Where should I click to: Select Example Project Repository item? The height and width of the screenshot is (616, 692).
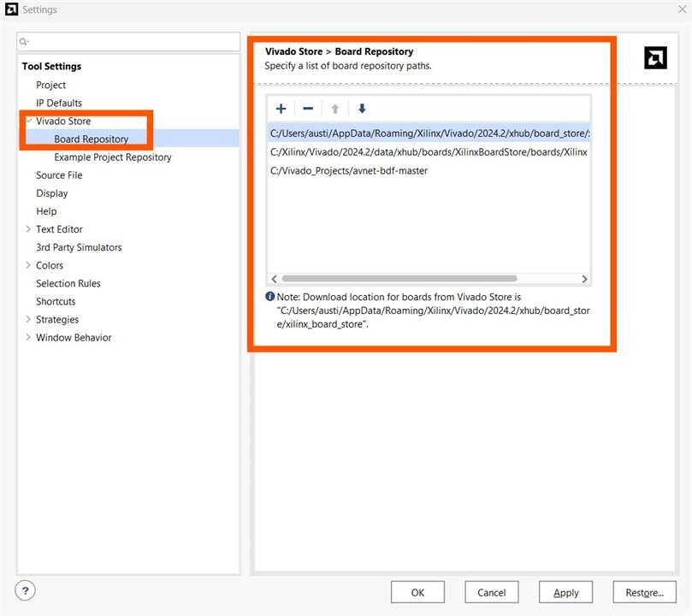pos(113,157)
